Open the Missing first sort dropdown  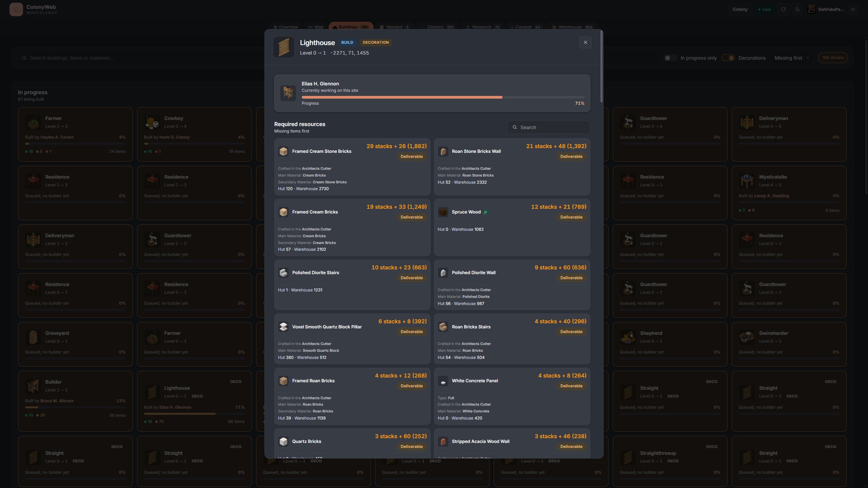click(792, 58)
